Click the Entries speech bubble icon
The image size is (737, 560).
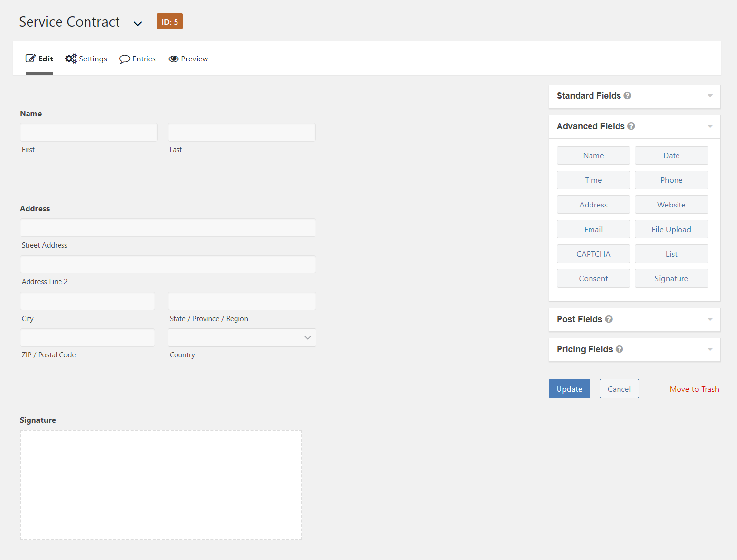point(125,59)
